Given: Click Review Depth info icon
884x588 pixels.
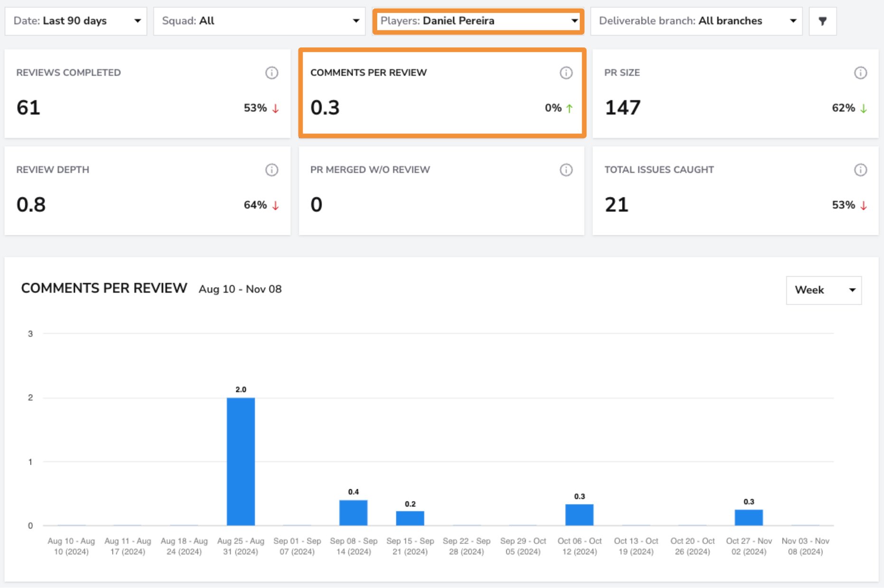Looking at the screenshot, I should pos(271,170).
